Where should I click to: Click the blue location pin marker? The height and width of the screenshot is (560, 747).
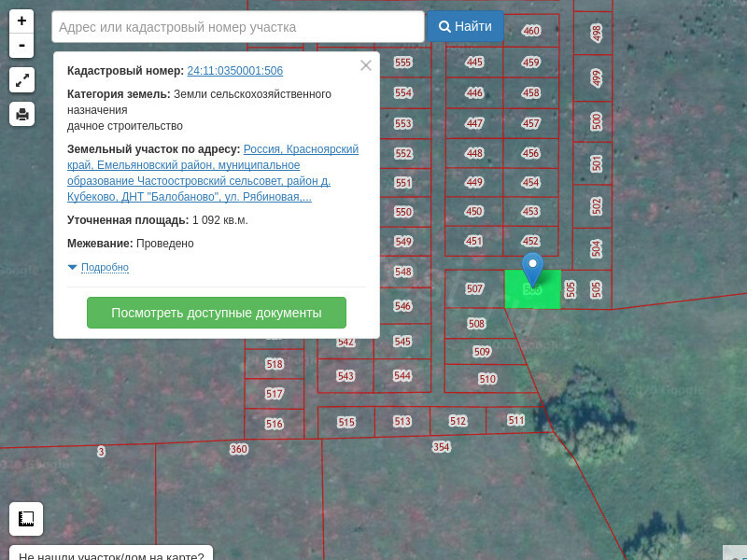[x=532, y=269]
